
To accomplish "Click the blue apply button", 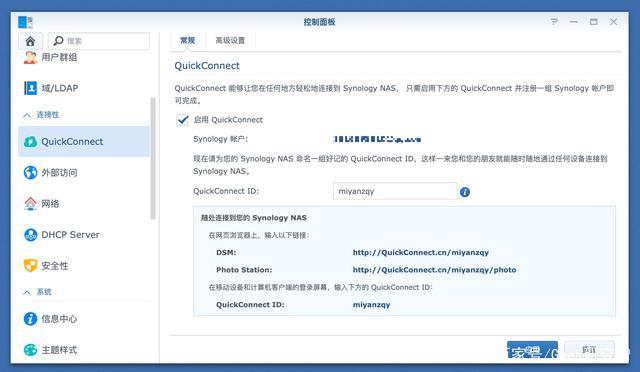I will tap(532, 350).
